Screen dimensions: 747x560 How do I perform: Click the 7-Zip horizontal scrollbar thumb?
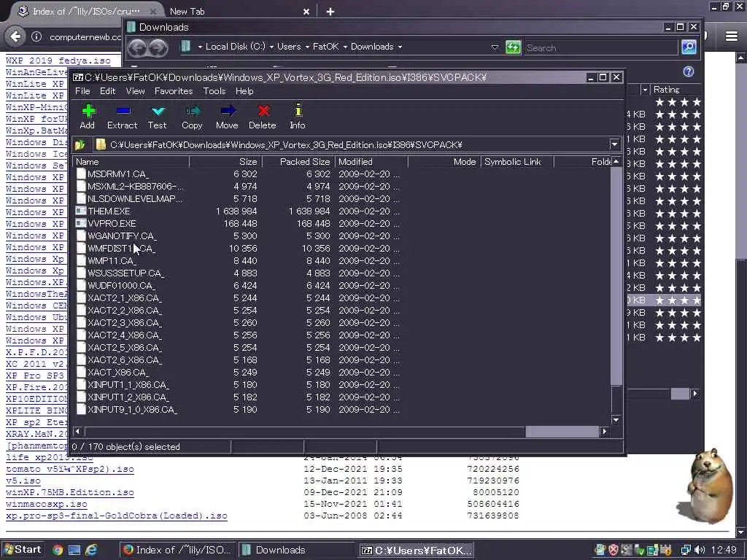tap(562, 432)
